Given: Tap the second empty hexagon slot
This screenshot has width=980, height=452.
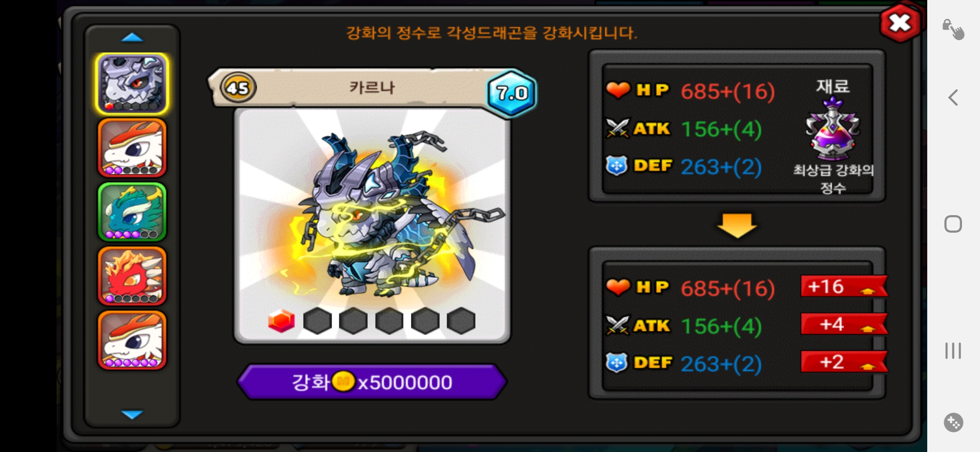Looking at the screenshot, I should click(x=353, y=321).
